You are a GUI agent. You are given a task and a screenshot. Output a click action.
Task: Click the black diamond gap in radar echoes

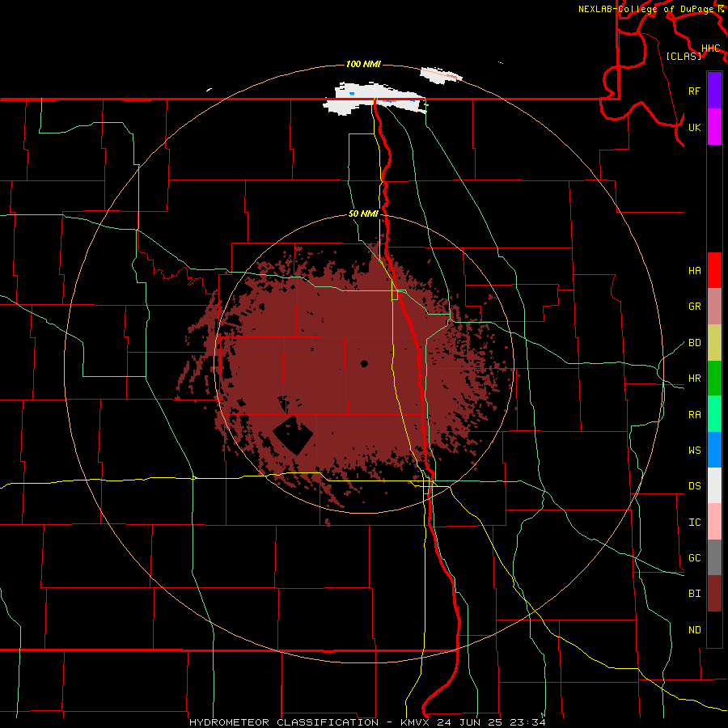tap(293, 435)
